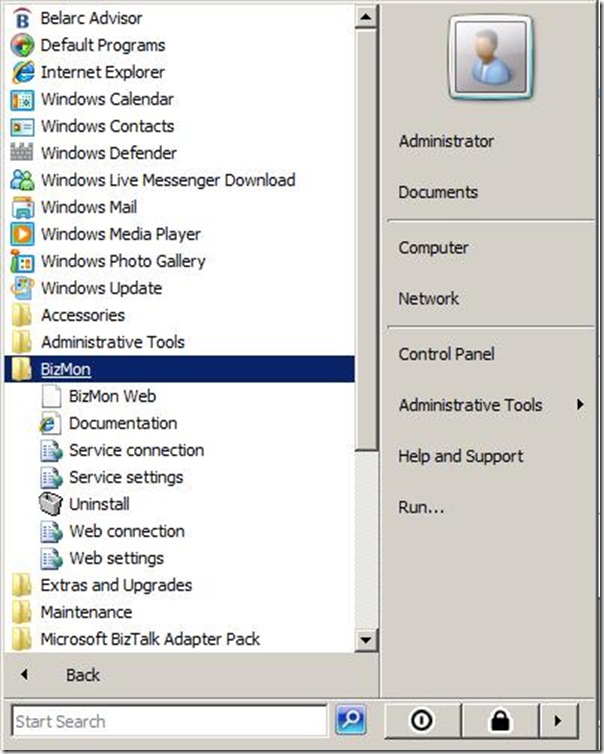Open Control Panel
Image resolution: width=604 pixels, height=754 pixels.
pyautogui.click(x=446, y=354)
